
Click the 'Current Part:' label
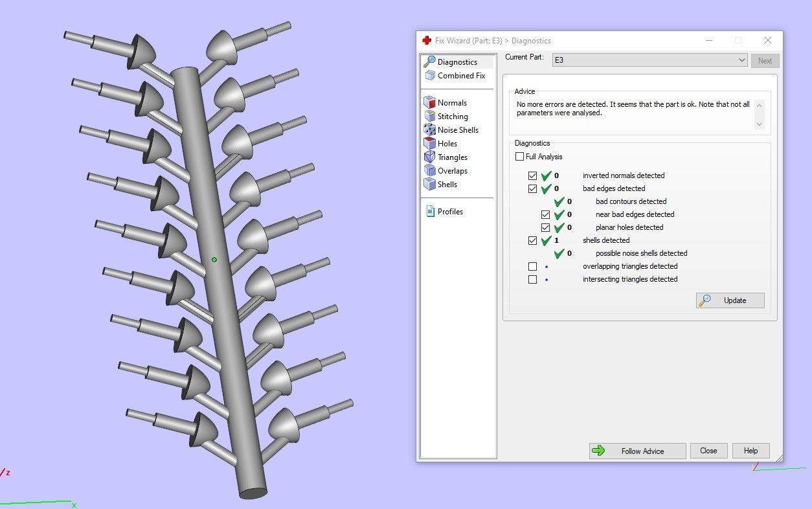click(524, 57)
